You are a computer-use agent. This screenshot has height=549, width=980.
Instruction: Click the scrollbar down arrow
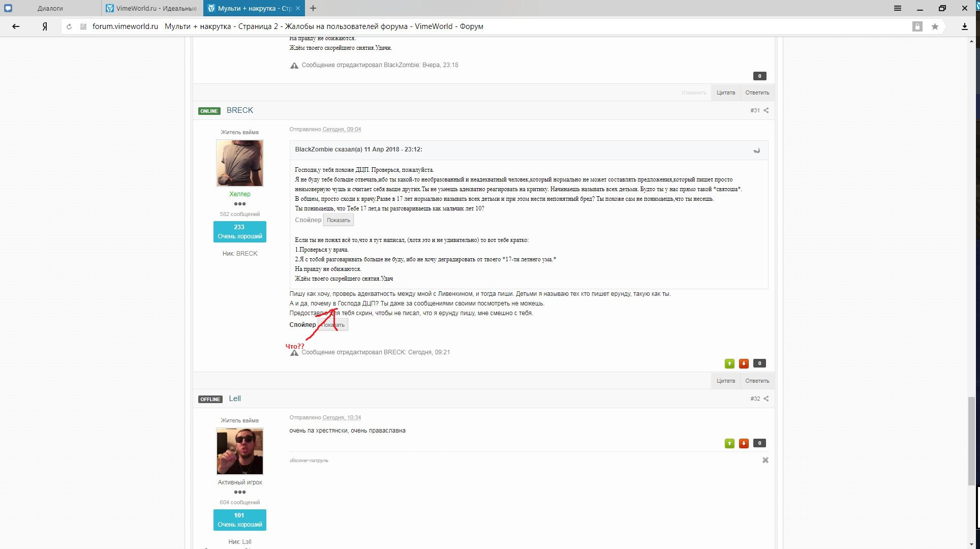971,544
